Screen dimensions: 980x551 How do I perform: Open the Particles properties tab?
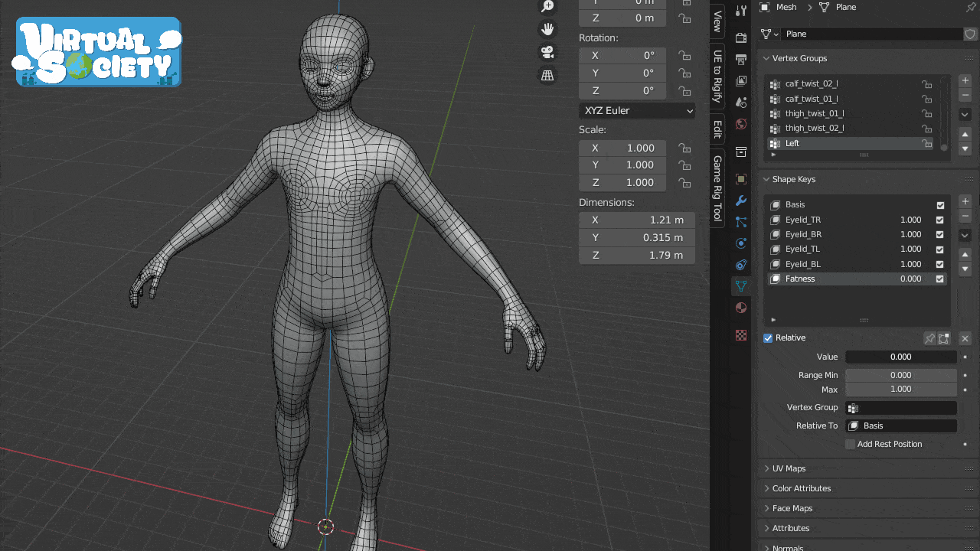(x=740, y=222)
